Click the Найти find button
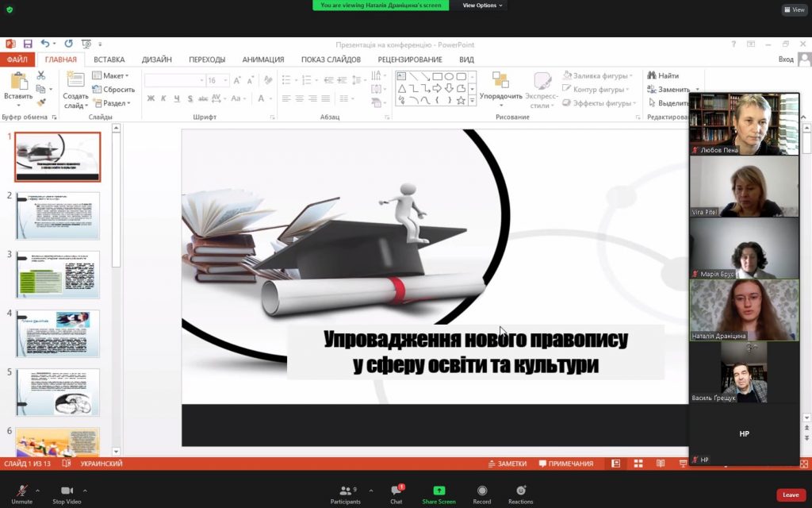The image size is (812, 508). [663, 75]
